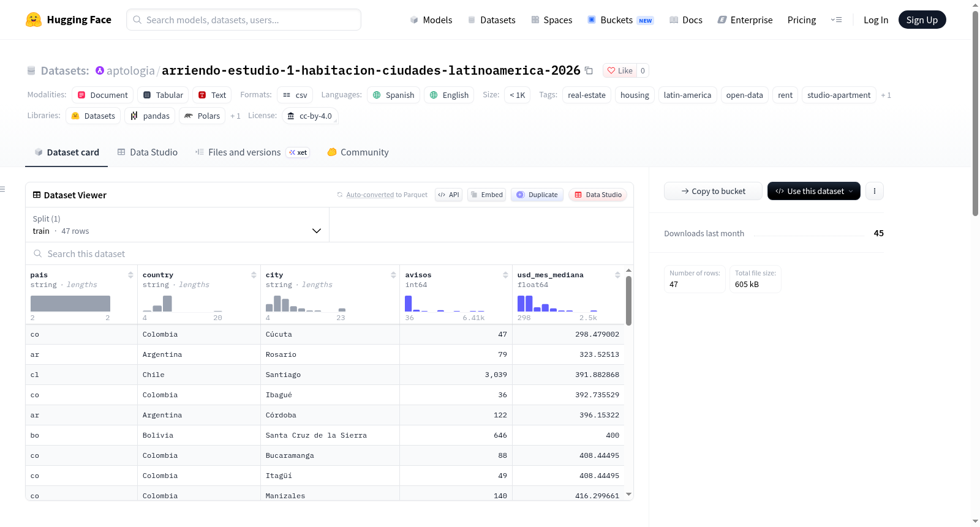Select the Text modality tag
The image size is (980, 527).
pyautogui.click(x=212, y=95)
